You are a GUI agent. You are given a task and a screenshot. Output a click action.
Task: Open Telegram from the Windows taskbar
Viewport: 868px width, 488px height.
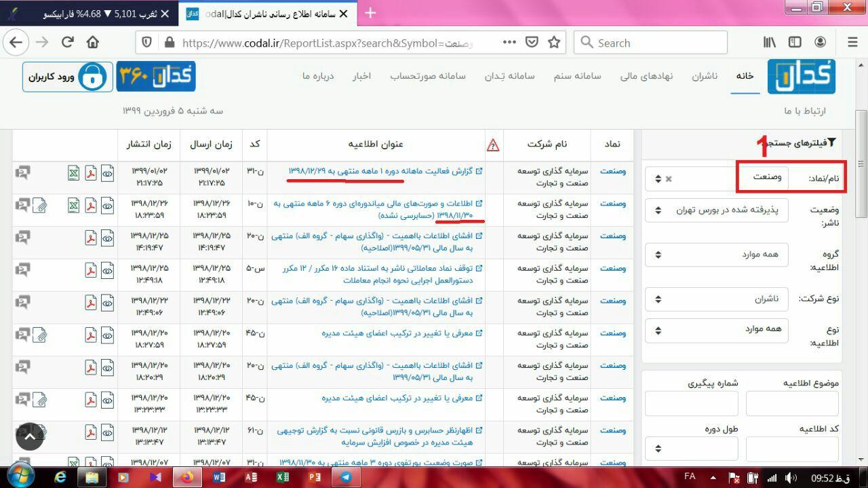pos(345,477)
